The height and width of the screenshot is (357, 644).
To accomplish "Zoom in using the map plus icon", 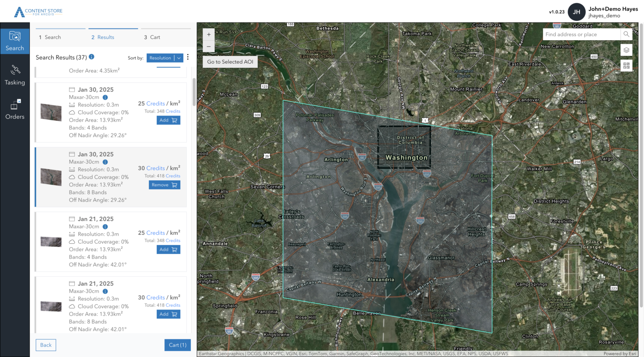I will click(208, 34).
